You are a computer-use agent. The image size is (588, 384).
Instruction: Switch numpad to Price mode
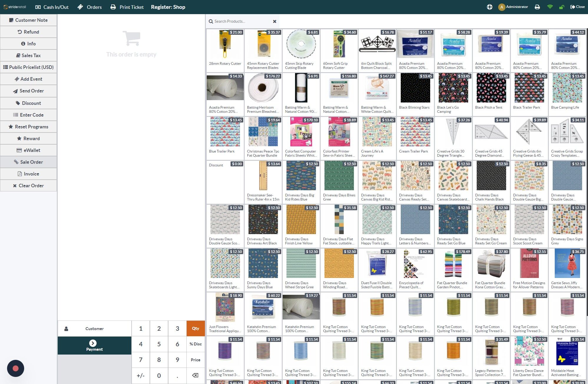point(196,360)
